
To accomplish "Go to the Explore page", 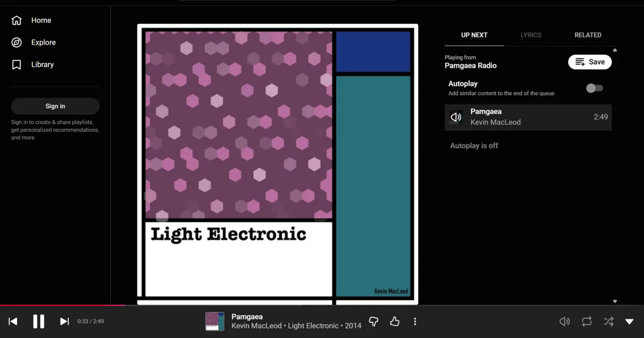I will (x=33, y=42).
